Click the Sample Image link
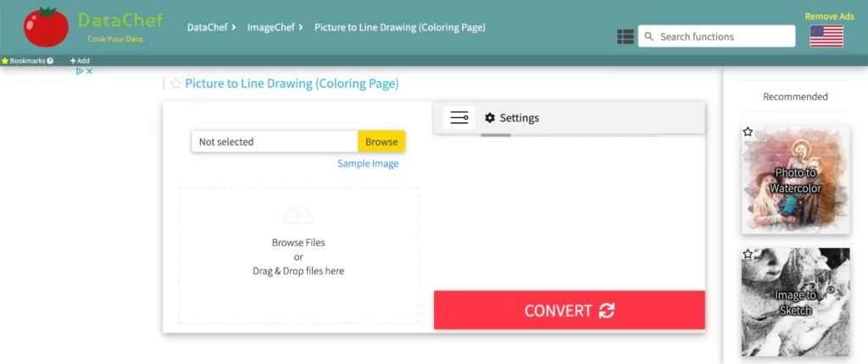This screenshot has width=868, height=364. point(368,164)
